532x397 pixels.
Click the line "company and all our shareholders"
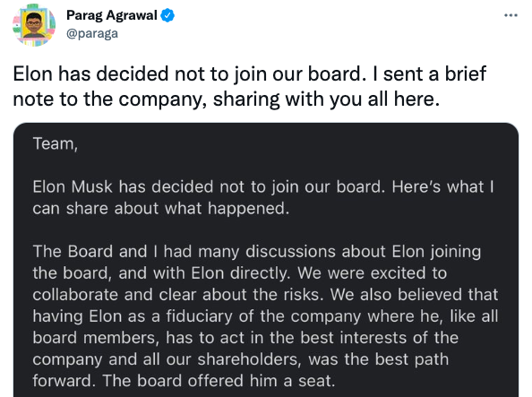click(241, 359)
